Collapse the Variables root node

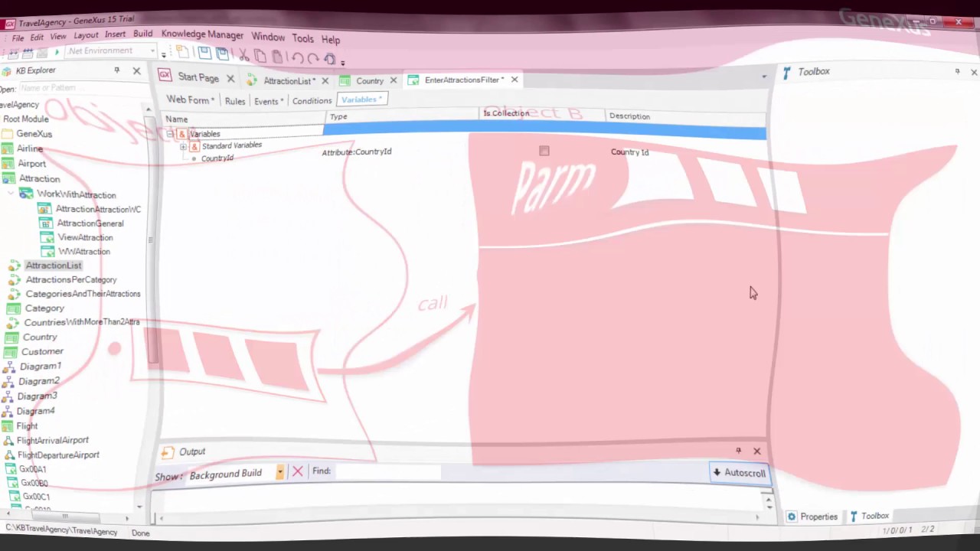point(170,134)
